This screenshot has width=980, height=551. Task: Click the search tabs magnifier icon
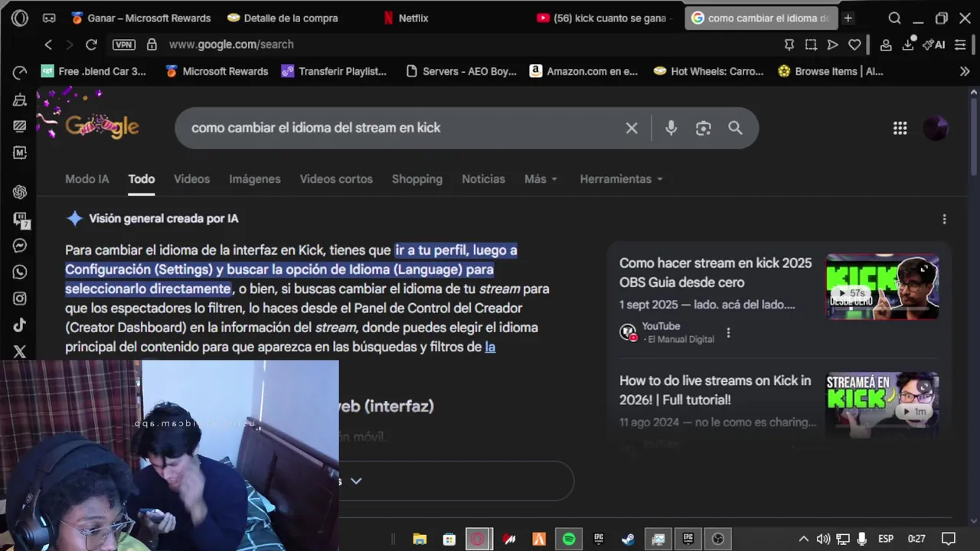pyautogui.click(x=894, y=18)
